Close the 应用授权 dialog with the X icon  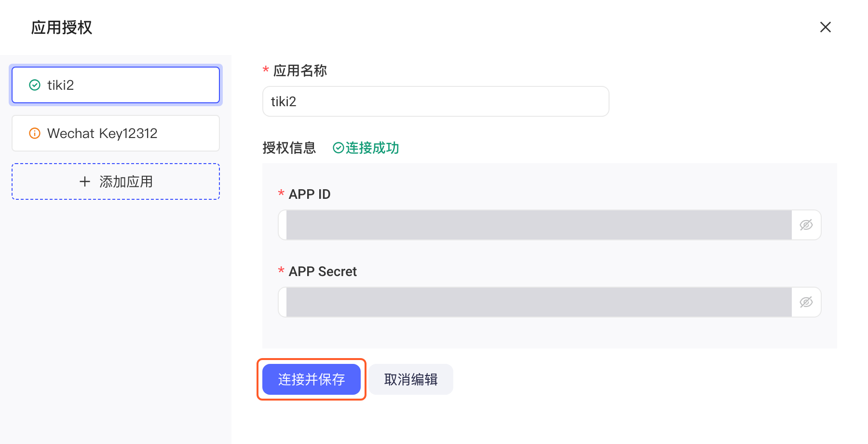point(825,27)
